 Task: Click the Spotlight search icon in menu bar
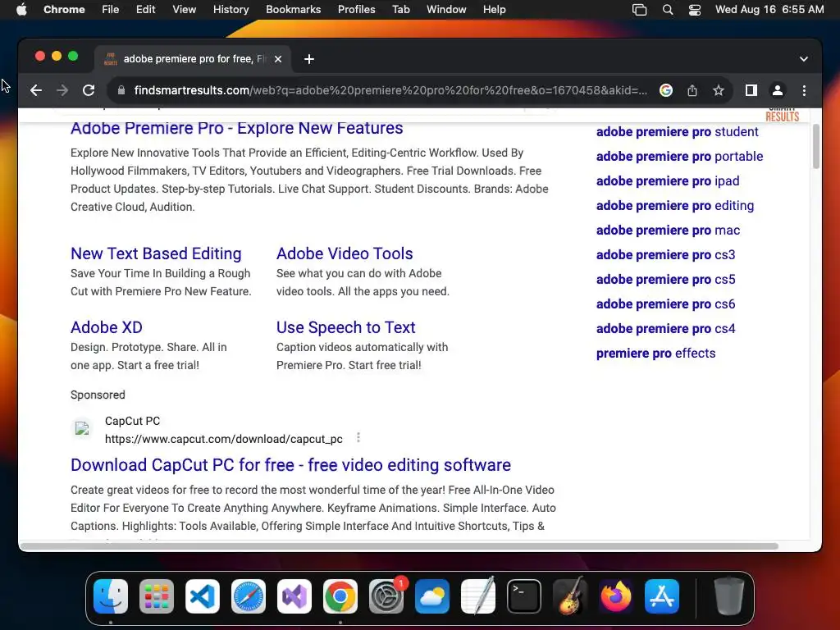[x=668, y=10]
